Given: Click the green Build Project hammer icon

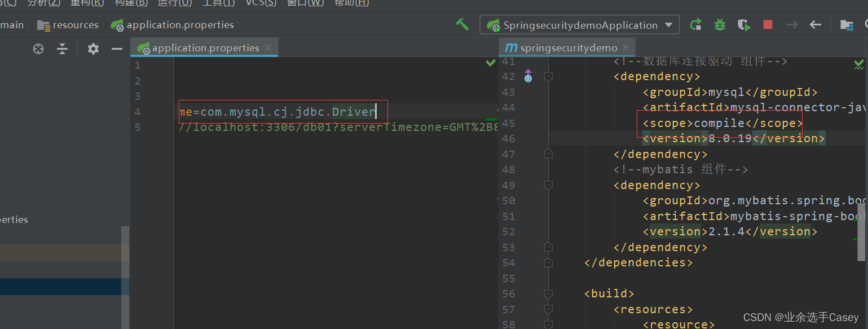Looking at the screenshot, I should coord(462,25).
